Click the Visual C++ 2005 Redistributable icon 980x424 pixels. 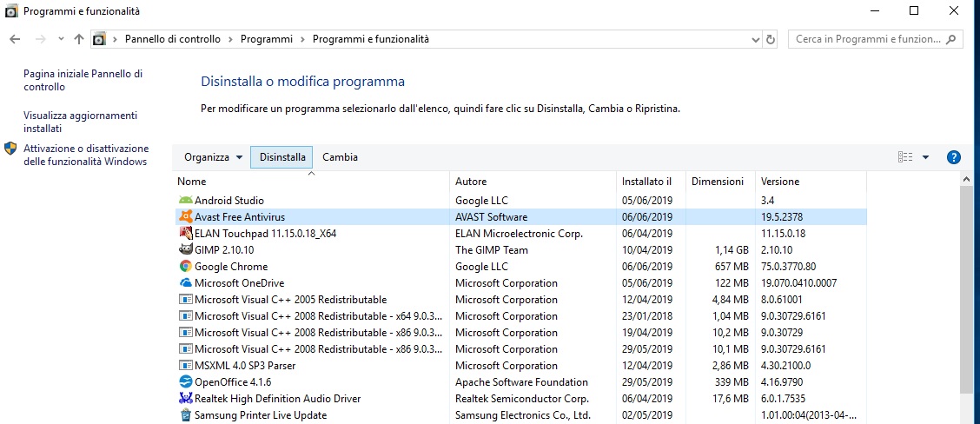185,300
